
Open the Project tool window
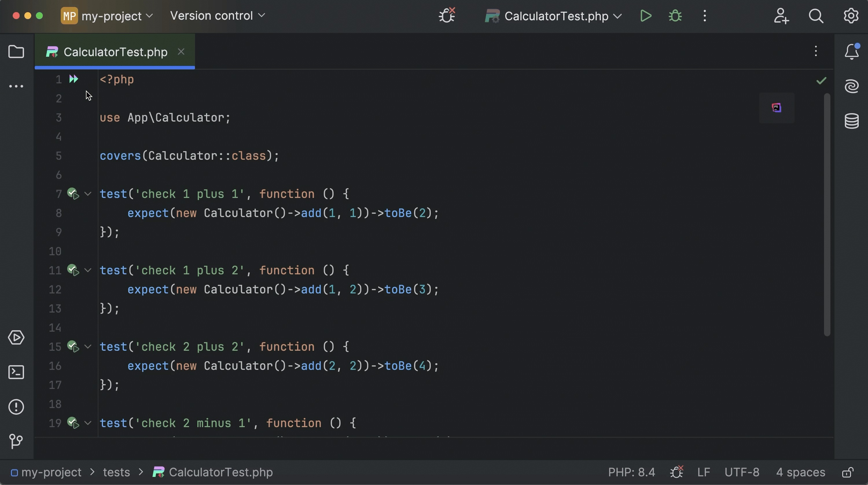coord(16,52)
